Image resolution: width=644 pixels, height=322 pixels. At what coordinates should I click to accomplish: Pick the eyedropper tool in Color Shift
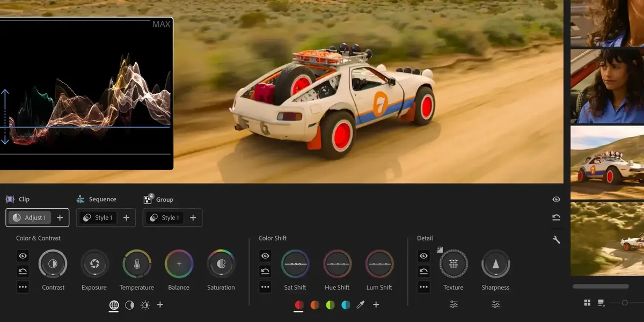[x=361, y=305]
